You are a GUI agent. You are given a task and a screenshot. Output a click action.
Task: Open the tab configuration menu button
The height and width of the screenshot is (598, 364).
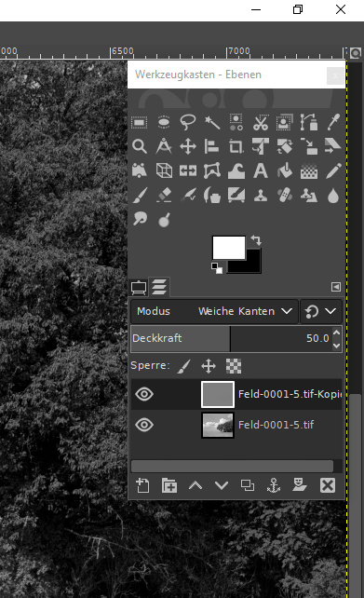336,287
